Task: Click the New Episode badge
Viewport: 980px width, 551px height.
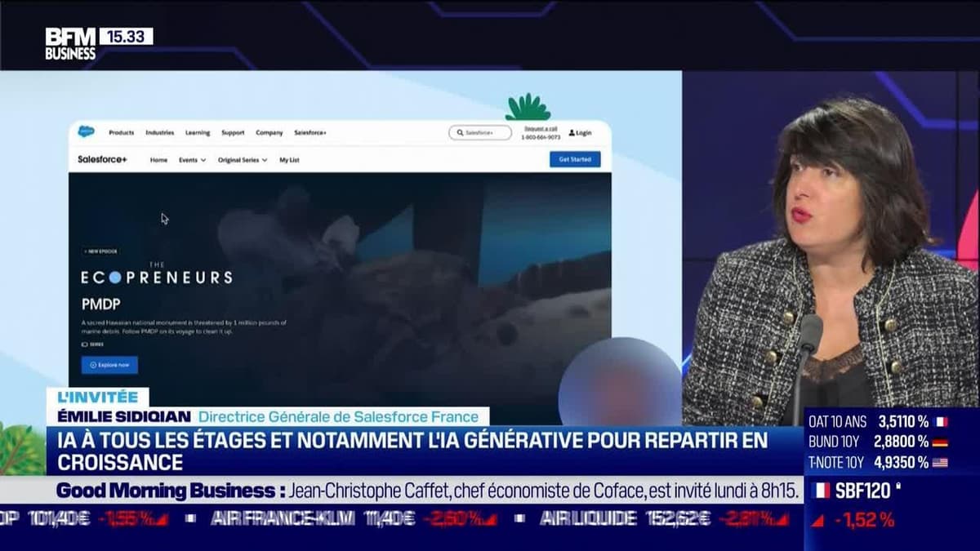Action: pos(100,251)
